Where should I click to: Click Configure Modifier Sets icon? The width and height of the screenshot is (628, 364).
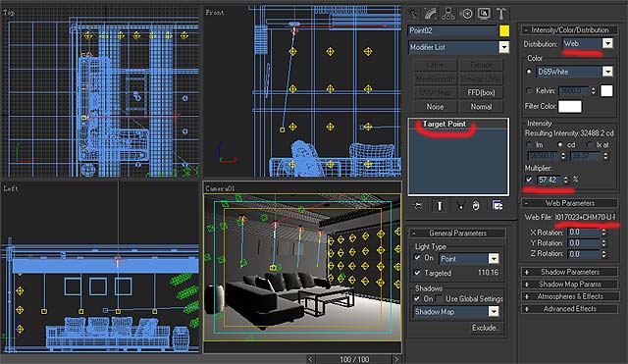[497, 206]
